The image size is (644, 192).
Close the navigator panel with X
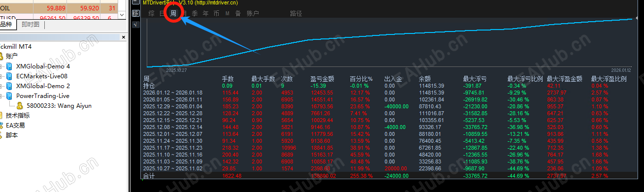tap(124, 37)
